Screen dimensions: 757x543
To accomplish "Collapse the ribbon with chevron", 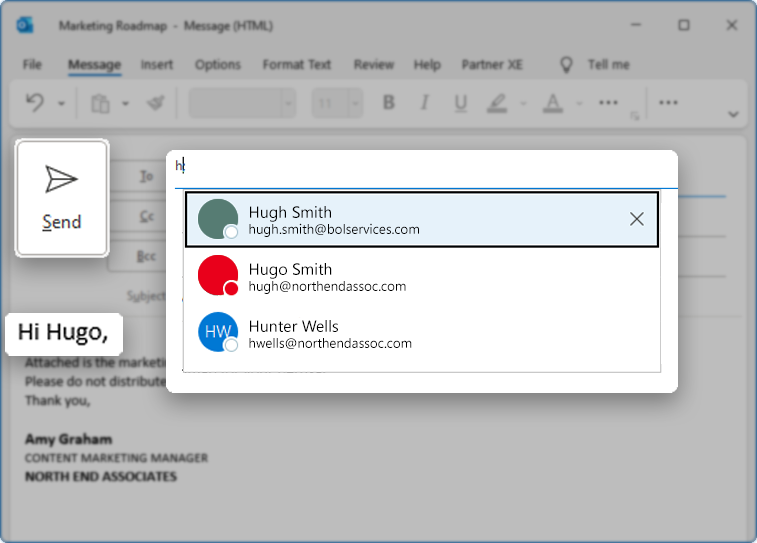I will point(733,114).
